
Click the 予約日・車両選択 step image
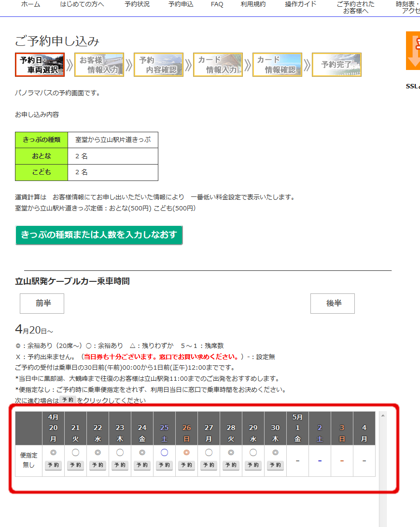[40, 65]
